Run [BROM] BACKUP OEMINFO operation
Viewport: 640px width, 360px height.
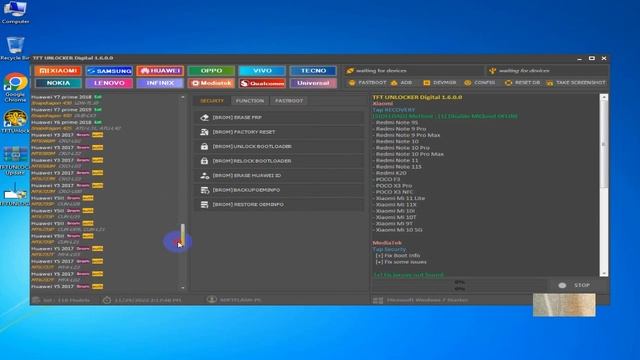(279, 190)
